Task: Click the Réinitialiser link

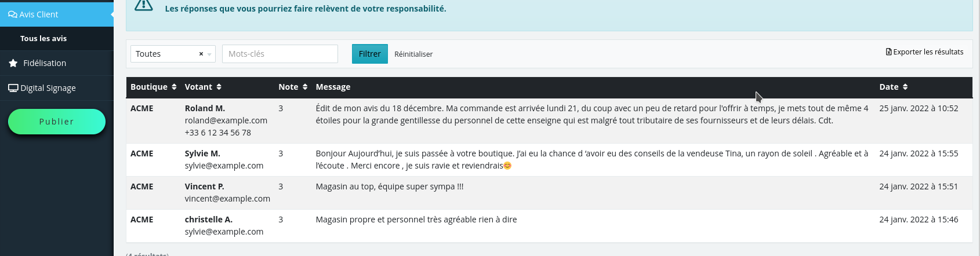Action: [413, 54]
